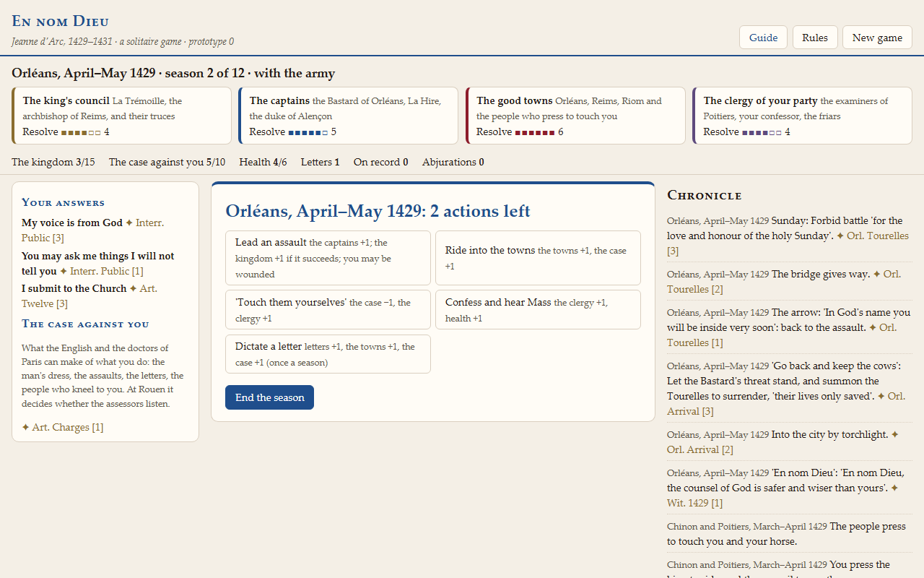
Task: Open the 'Orl. Tourelles [3]' citation
Action: pyautogui.click(x=788, y=243)
